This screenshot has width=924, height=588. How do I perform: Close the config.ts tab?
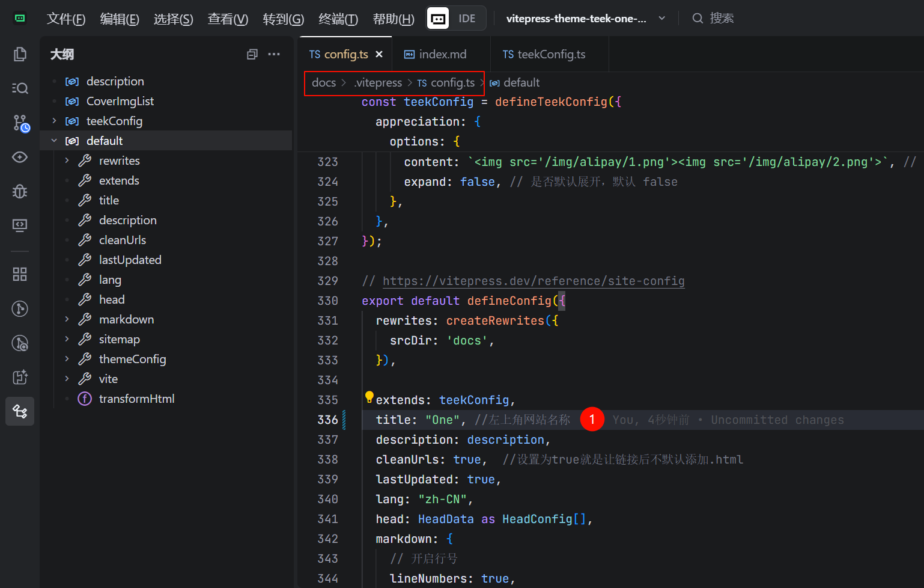[x=379, y=54]
